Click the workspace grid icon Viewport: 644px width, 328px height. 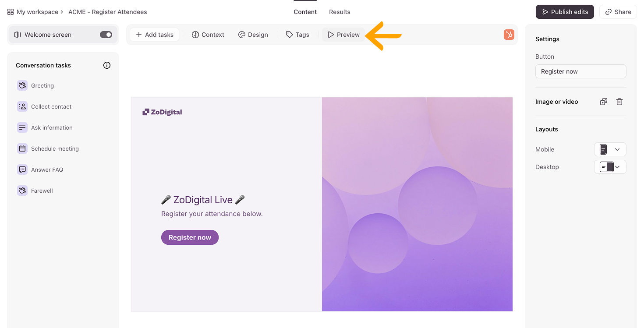pos(11,12)
